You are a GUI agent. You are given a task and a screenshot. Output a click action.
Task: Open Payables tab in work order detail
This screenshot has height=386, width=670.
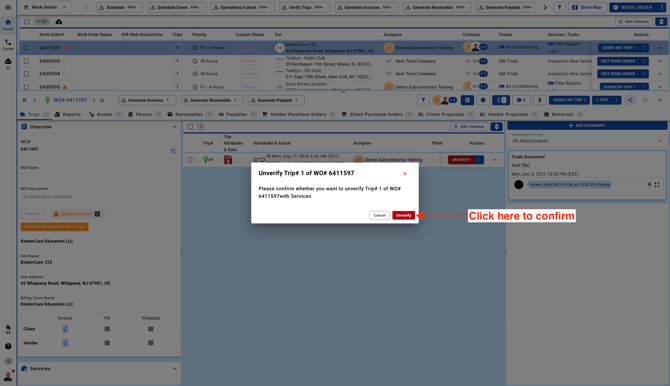pos(237,115)
